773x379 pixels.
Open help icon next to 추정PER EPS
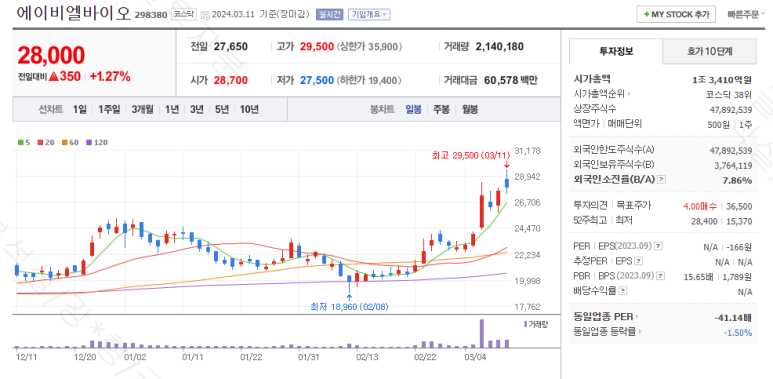click(x=639, y=261)
